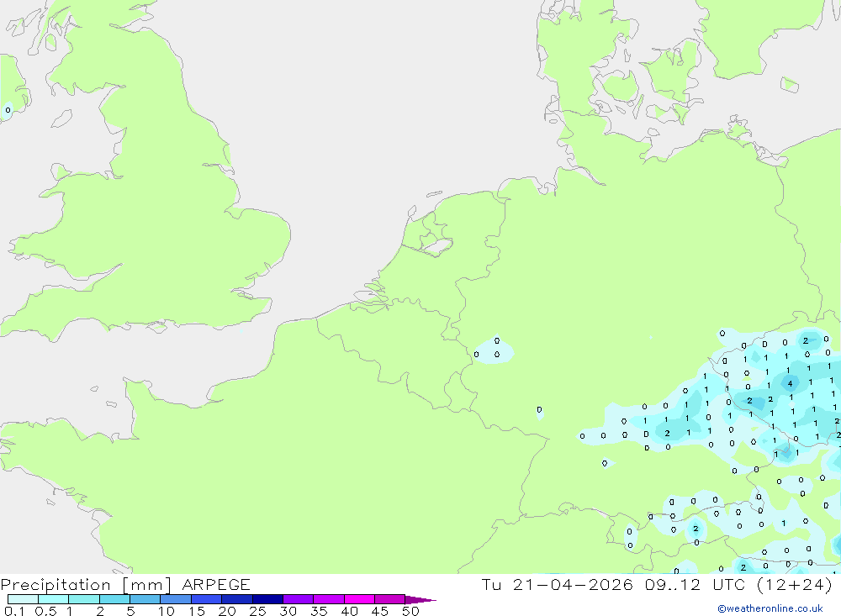841x616 pixels.
Task: Click the "(12+24)" forecast step text
Action: [795, 584]
